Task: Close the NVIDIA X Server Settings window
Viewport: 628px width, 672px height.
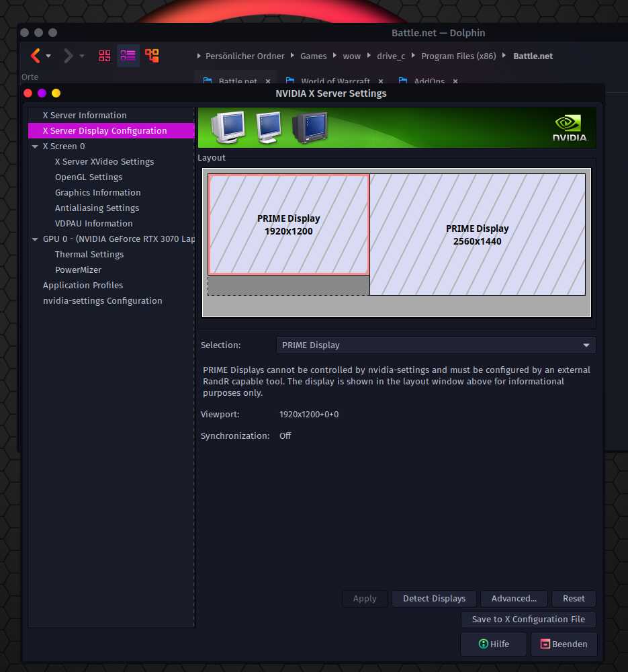Action: click(28, 93)
